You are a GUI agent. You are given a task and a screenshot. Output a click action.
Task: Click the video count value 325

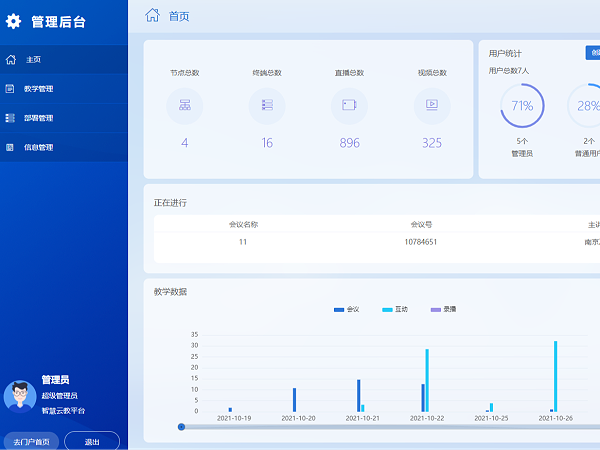tap(432, 143)
